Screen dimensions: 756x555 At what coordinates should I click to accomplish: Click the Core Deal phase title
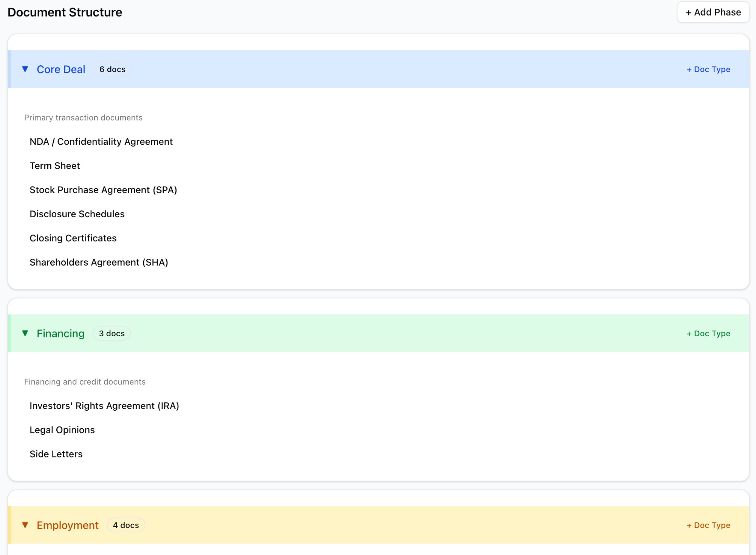pos(61,69)
